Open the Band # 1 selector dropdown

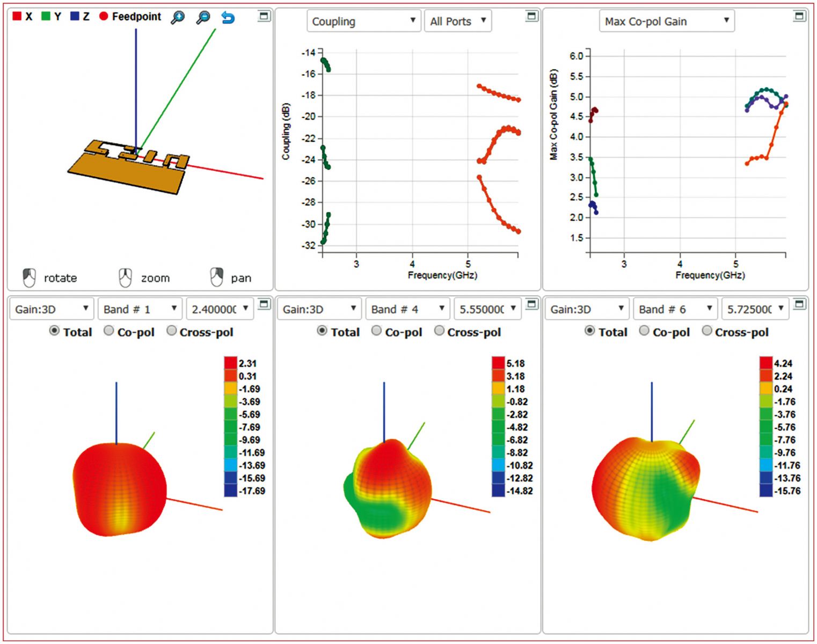click(140, 309)
